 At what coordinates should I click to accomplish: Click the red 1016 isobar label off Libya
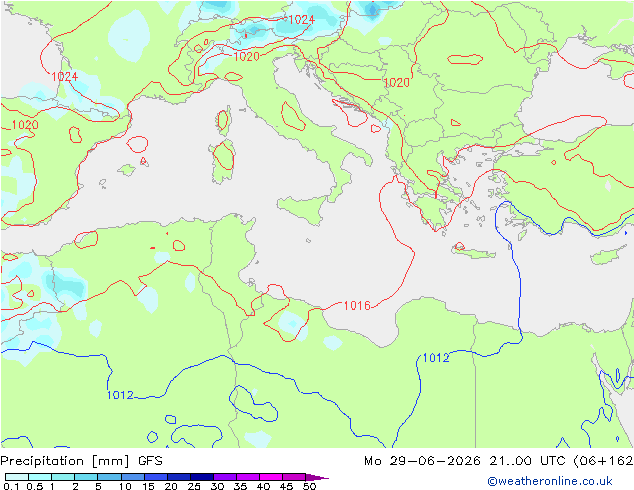(357, 305)
